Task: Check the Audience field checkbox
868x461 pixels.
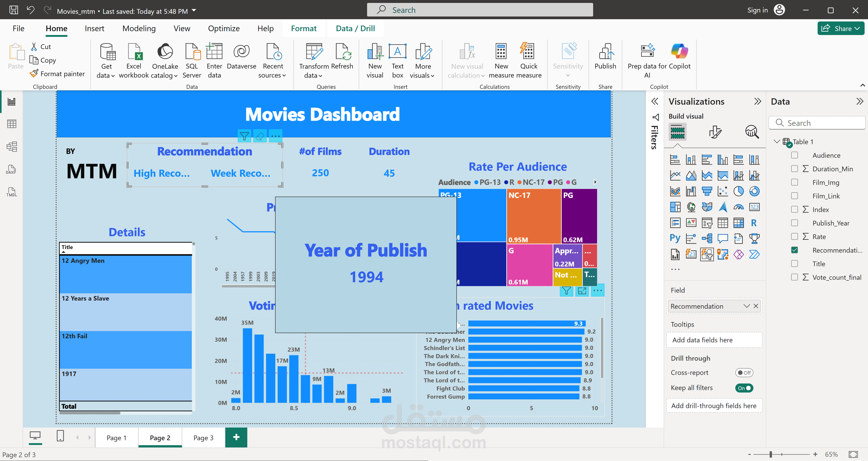Action: tap(794, 155)
